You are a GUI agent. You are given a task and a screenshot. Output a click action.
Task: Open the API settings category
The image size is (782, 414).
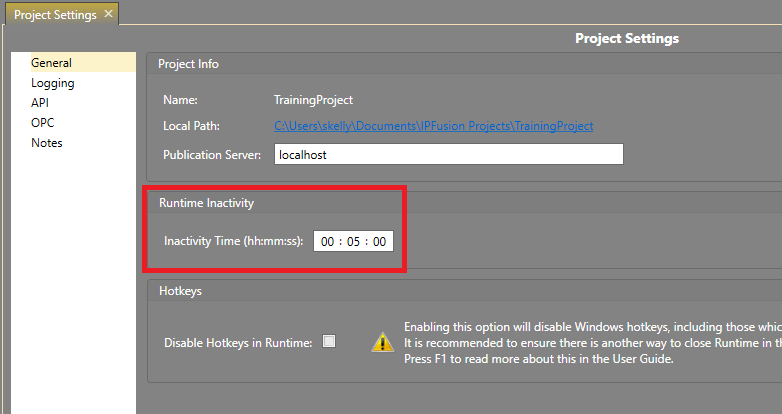[x=40, y=103]
